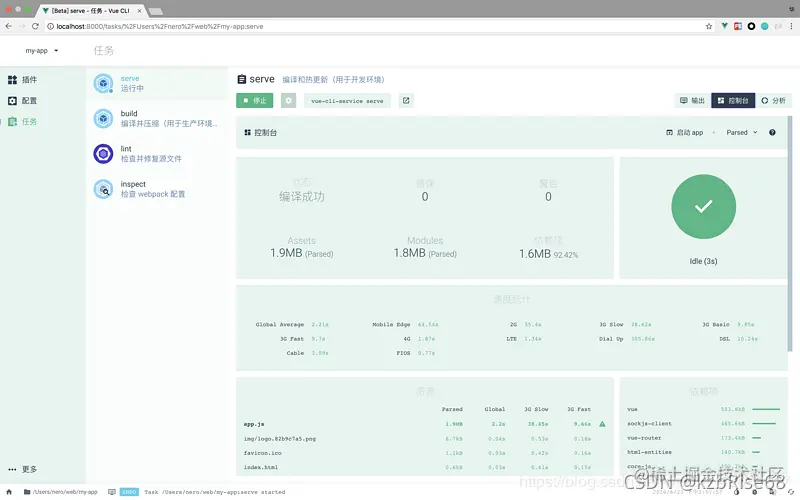Click the green success checkmark circle
800x500 pixels.
(704, 207)
